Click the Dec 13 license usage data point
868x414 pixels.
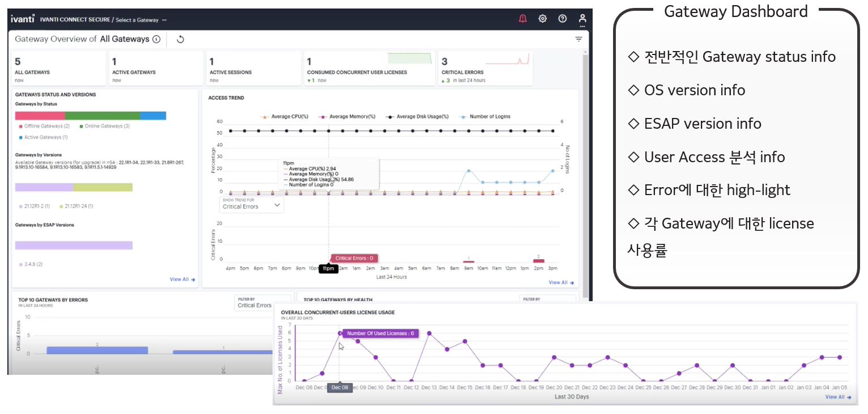click(429, 333)
